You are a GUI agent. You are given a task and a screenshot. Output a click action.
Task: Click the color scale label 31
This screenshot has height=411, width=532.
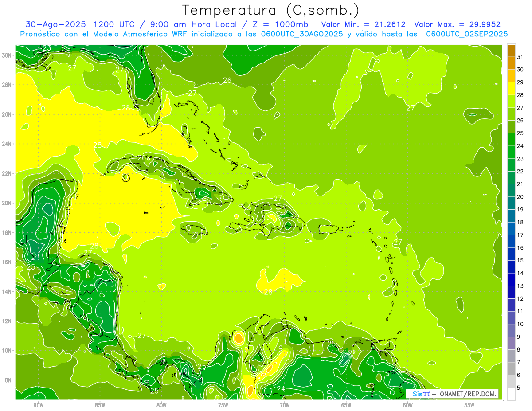[520, 57]
